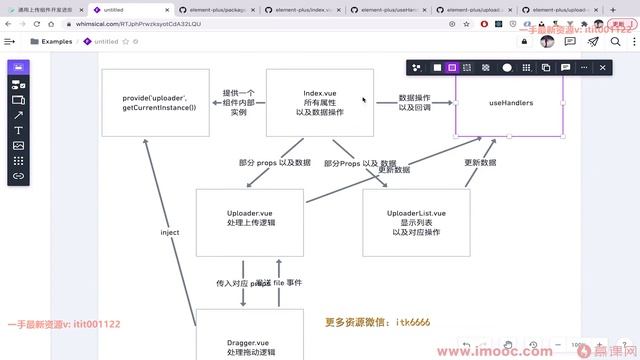Image resolution: width=640 pixels, height=360 pixels.
Task: Open a new browser tab
Action: pos(613,10)
